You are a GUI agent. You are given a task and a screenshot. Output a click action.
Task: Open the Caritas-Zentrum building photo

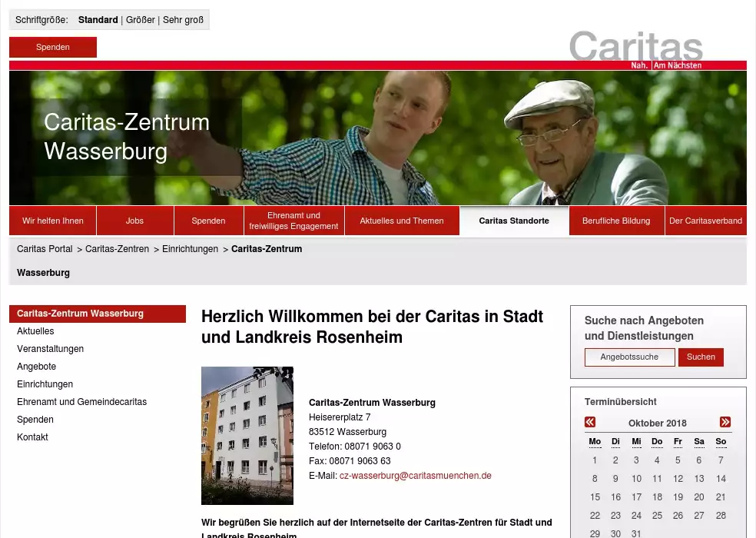pos(247,435)
